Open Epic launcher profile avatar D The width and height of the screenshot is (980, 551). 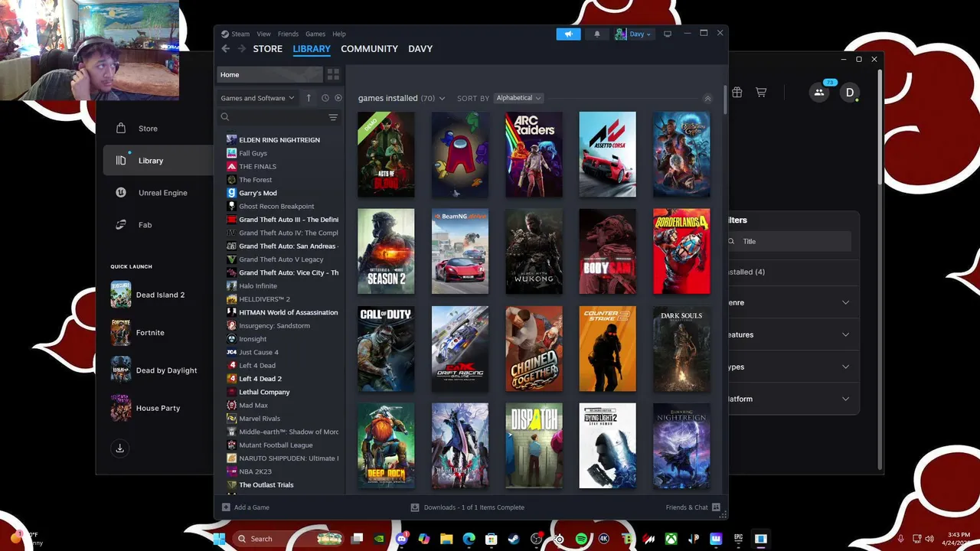850,93
